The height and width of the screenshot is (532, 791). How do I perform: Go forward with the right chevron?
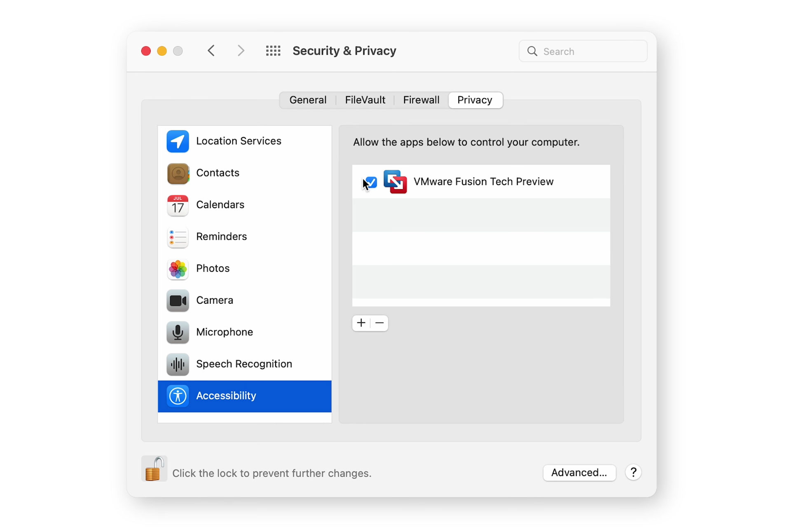pos(241,51)
